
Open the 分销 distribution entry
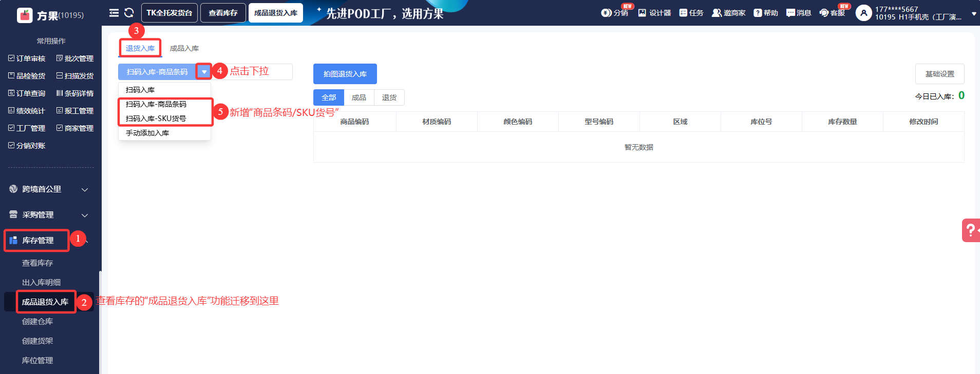(615, 13)
